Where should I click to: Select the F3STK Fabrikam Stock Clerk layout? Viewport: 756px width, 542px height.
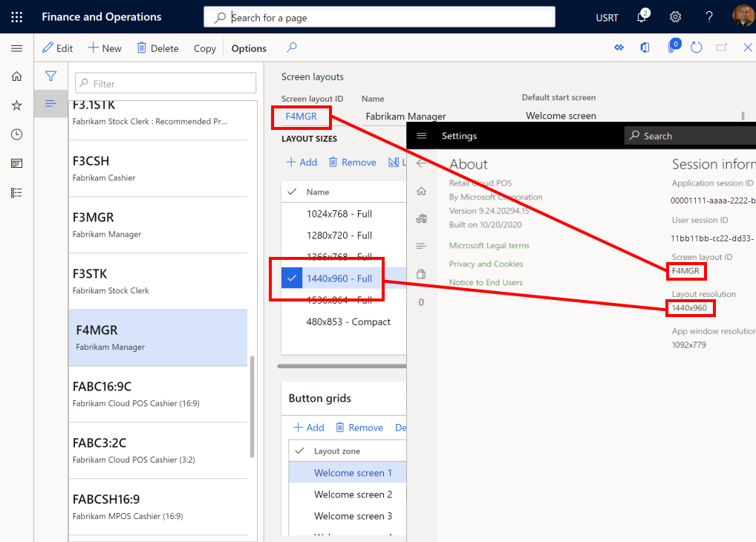158,281
